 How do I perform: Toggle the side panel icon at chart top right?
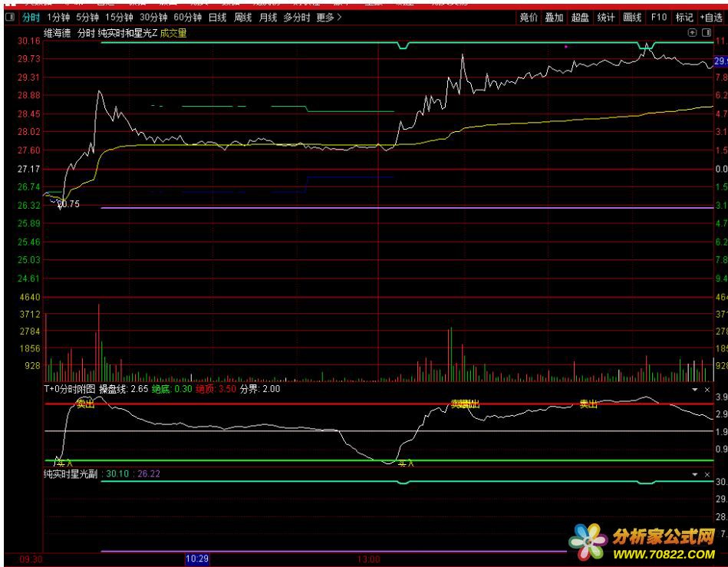click(707, 32)
